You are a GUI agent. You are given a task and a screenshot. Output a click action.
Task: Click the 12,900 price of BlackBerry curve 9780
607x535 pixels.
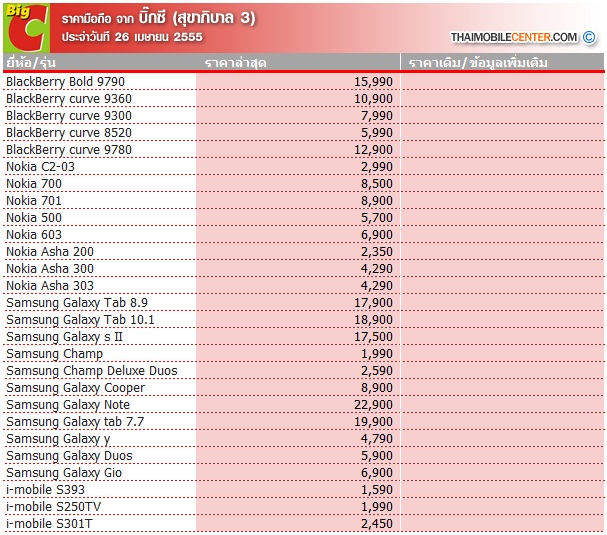[374, 150]
